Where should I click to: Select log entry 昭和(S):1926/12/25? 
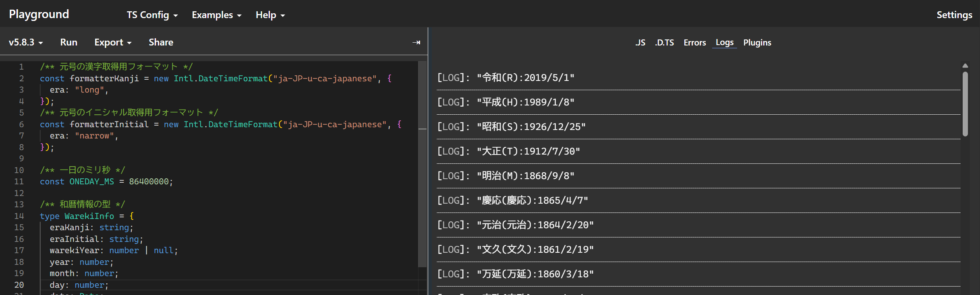[698, 127]
